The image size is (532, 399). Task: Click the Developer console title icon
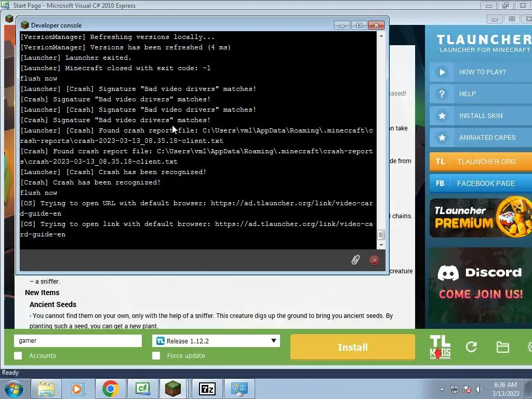click(25, 25)
